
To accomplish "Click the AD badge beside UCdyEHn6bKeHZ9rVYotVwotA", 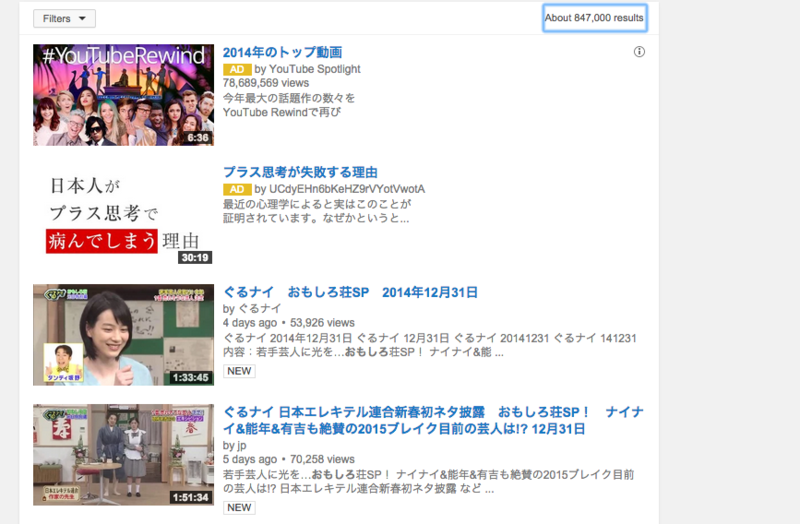I will pyautogui.click(x=237, y=189).
